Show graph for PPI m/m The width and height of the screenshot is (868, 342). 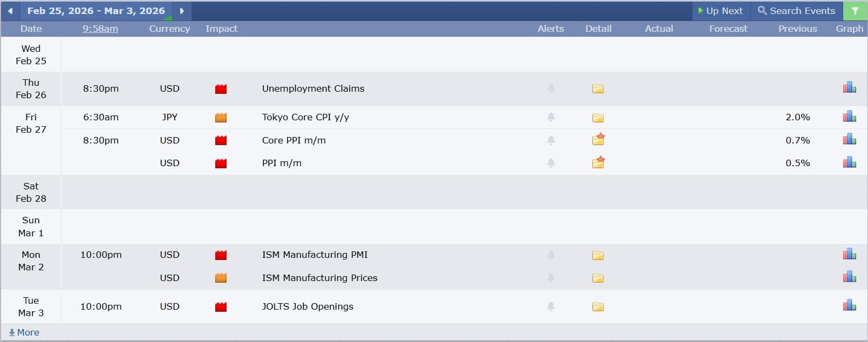click(x=849, y=162)
